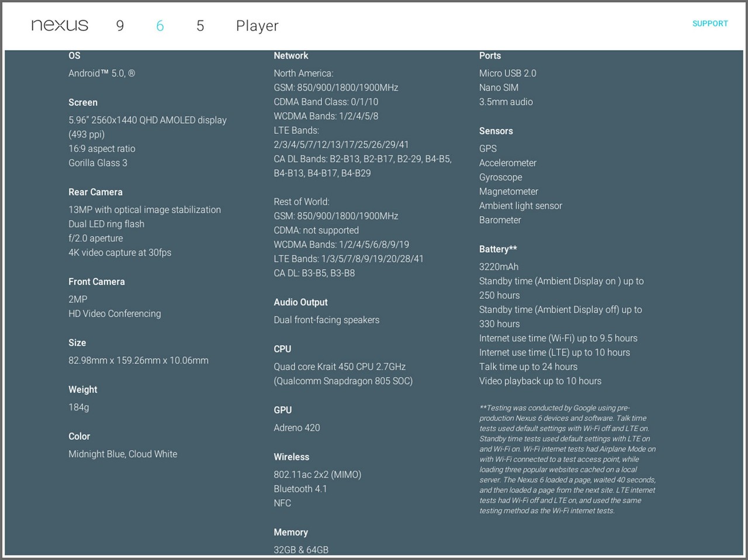Click the Wireless heading

point(292,457)
